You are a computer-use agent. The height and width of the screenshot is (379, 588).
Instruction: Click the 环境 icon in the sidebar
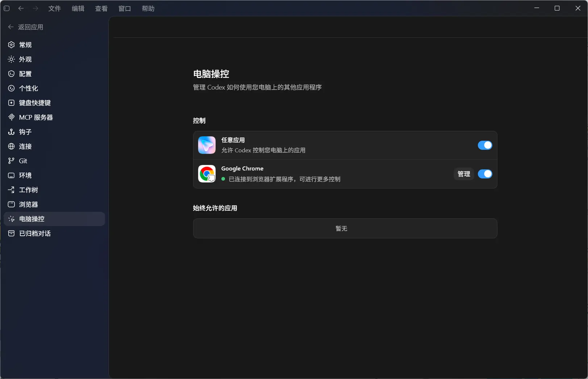click(x=11, y=175)
